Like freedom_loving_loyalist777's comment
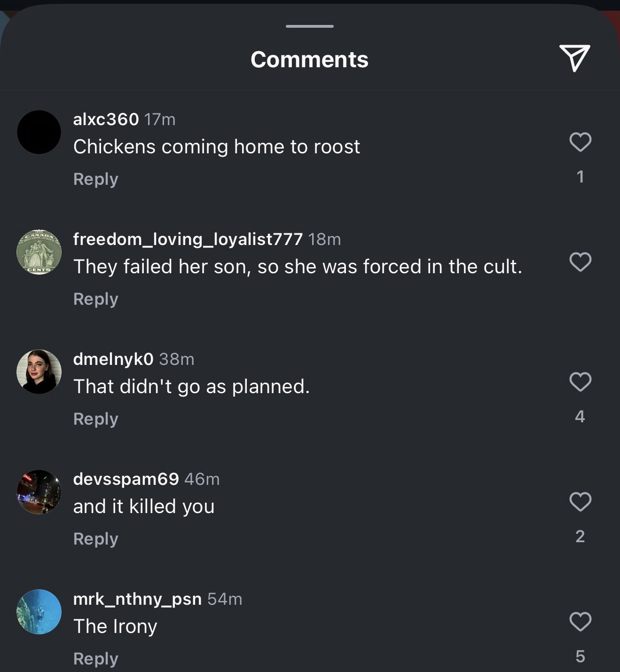This screenshot has height=672, width=620. [x=580, y=261]
